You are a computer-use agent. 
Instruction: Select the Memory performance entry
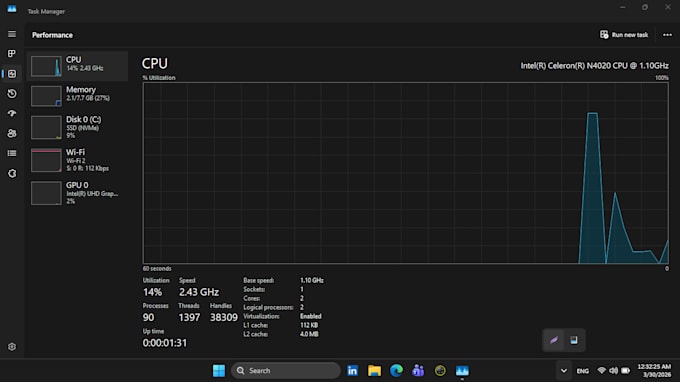pyautogui.click(x=77, y=95)
